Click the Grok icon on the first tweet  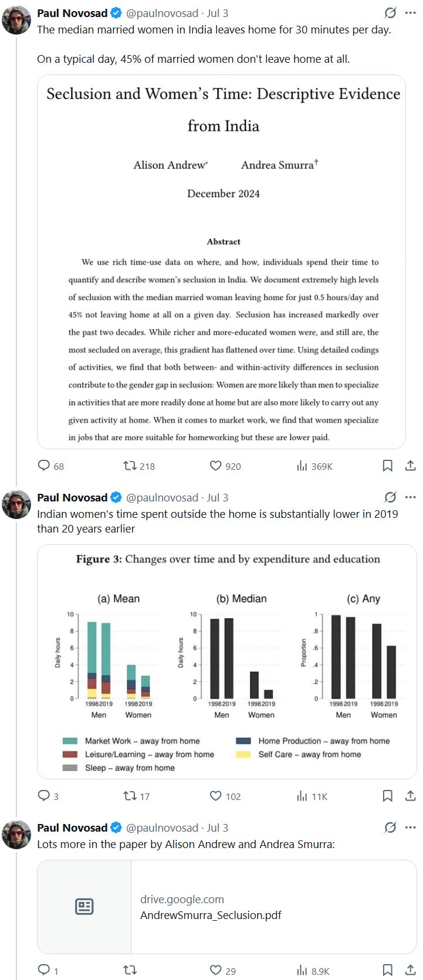tap(390, 13)
